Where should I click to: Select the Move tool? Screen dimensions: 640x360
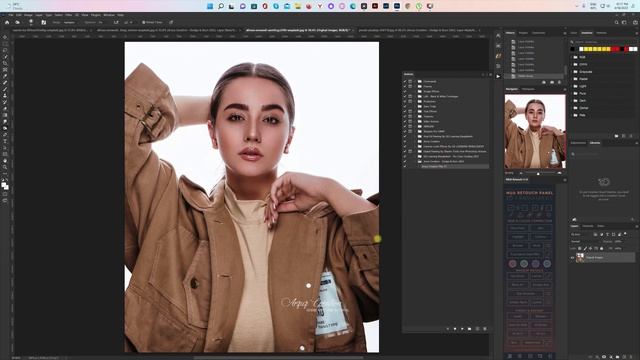(5, 37)
